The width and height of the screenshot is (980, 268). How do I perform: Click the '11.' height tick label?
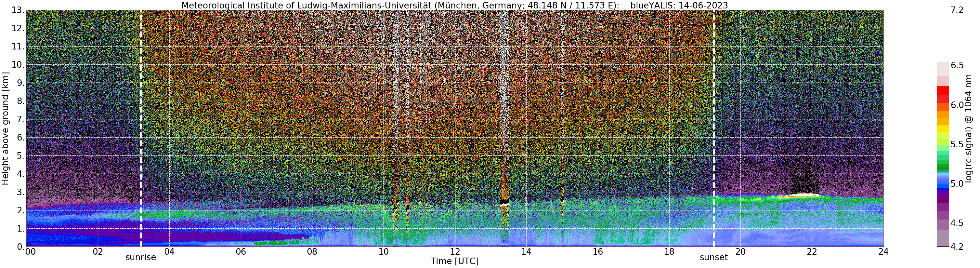coord(18,47)
